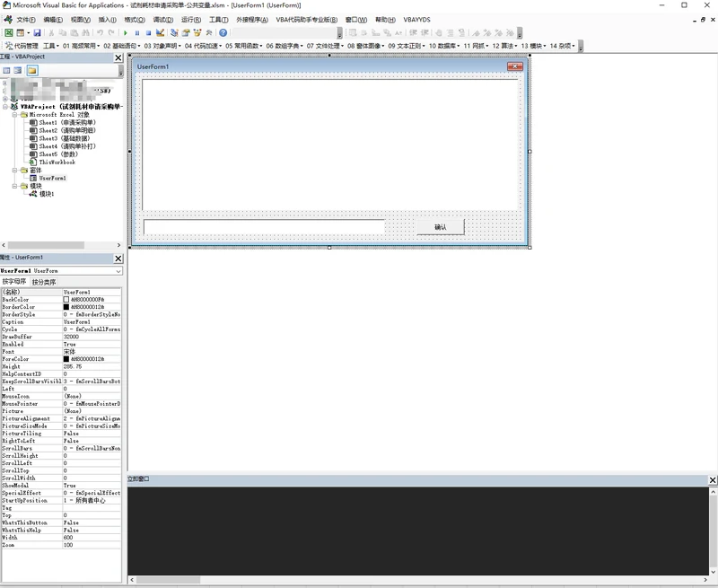
Task: Save the workbook with the floppy disk icon
Action: [37, 32]
